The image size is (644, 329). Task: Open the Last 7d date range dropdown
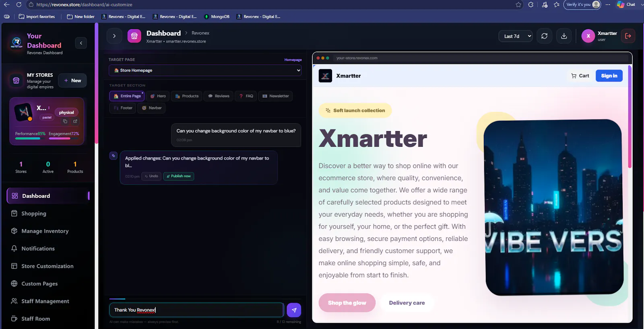pos(516,36)
